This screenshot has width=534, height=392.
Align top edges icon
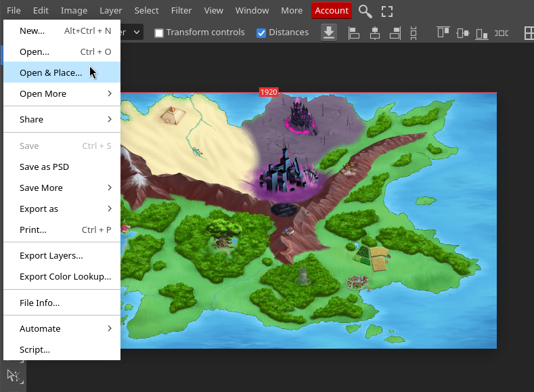click(443, 32)
